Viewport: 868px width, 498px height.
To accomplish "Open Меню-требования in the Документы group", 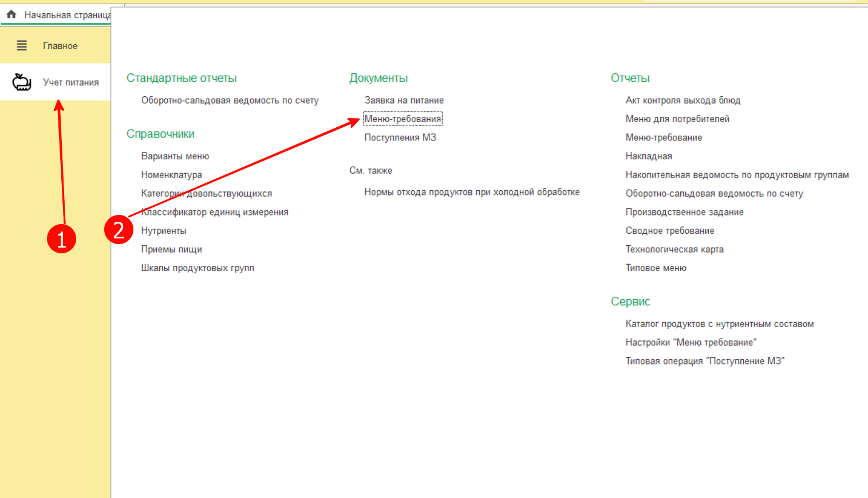I will (x=403, y=119).
